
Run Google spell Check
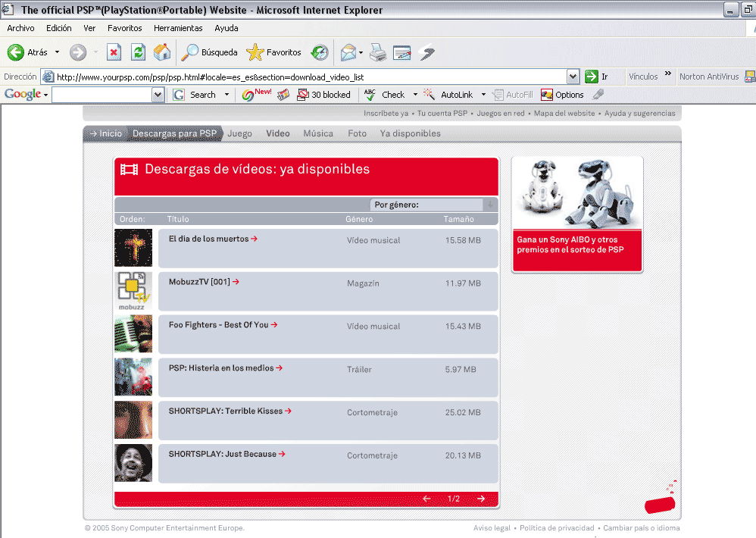(384, 95)
